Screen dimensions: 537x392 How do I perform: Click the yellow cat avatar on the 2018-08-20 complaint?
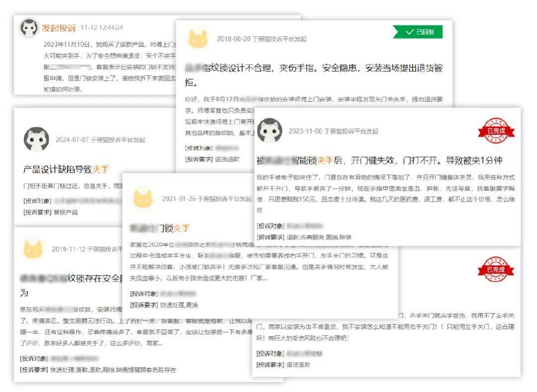(x=198, y=38)
